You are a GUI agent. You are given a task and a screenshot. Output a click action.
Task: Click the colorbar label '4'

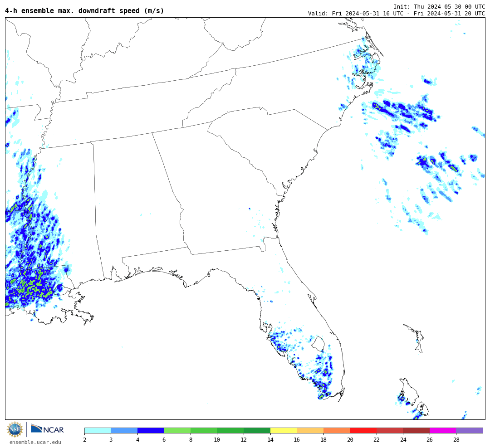[x=137, y=439]
